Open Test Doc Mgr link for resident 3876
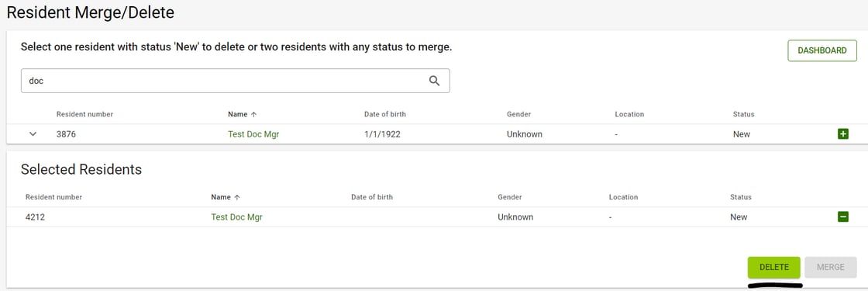The image size is (868, 291). 253,134
